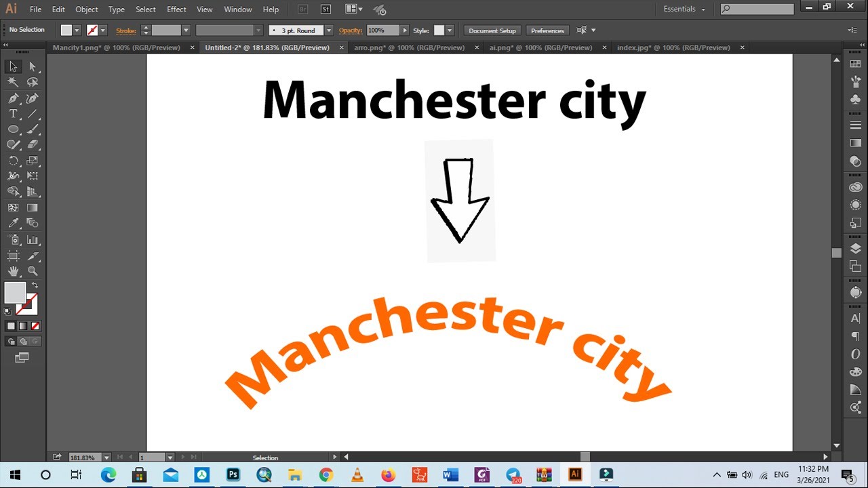This screenshot has height=488, width=868.
Task: Reset to default fill and stroke
Action: (x=7, y=312)
